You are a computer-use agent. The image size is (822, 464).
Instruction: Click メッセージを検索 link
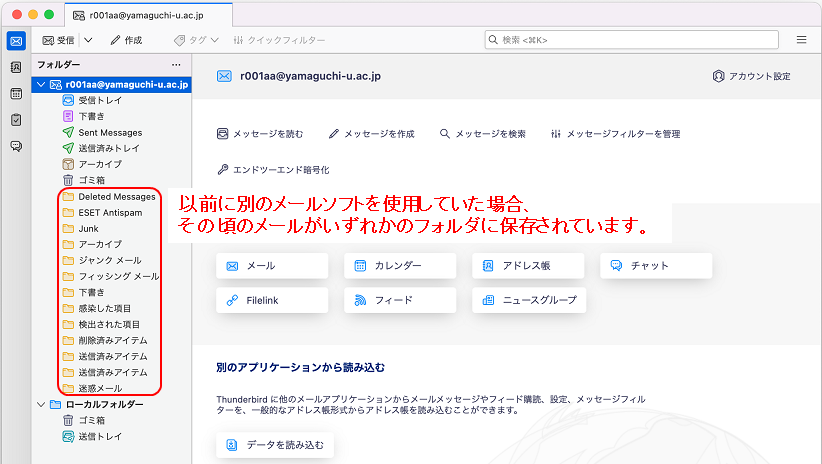[x=482, y=134]
